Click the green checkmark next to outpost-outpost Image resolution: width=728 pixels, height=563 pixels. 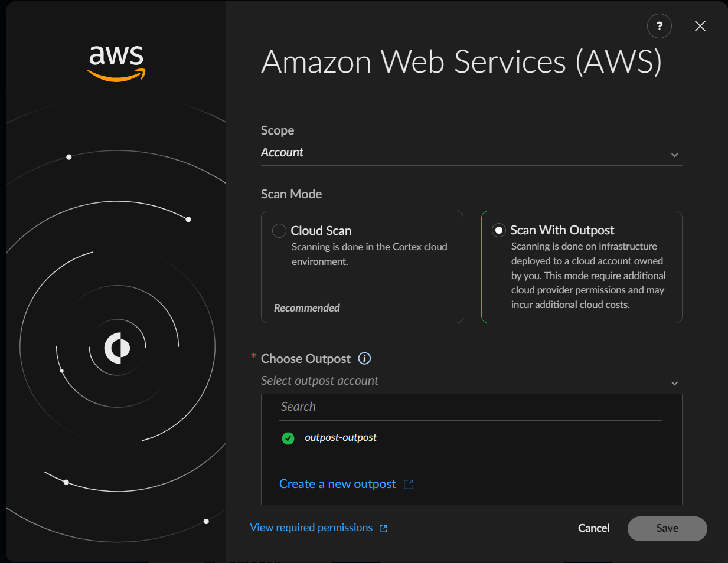point(288,438)
